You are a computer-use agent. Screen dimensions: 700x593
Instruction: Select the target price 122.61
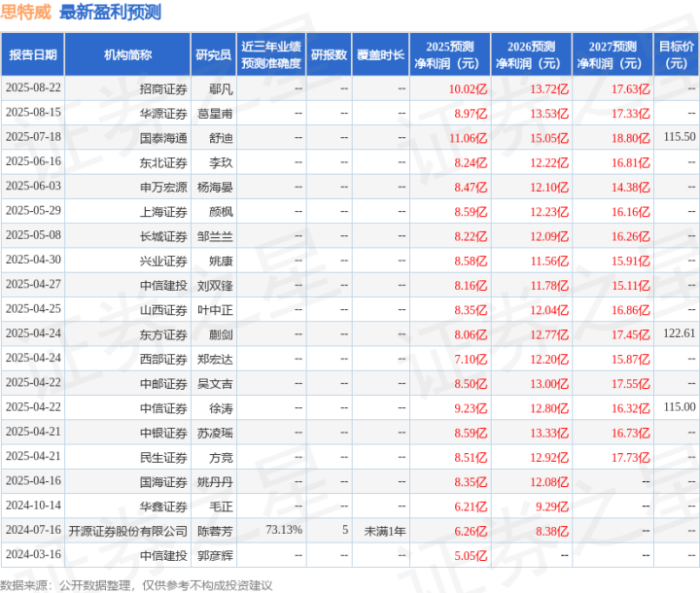click(x=680, y=333)
